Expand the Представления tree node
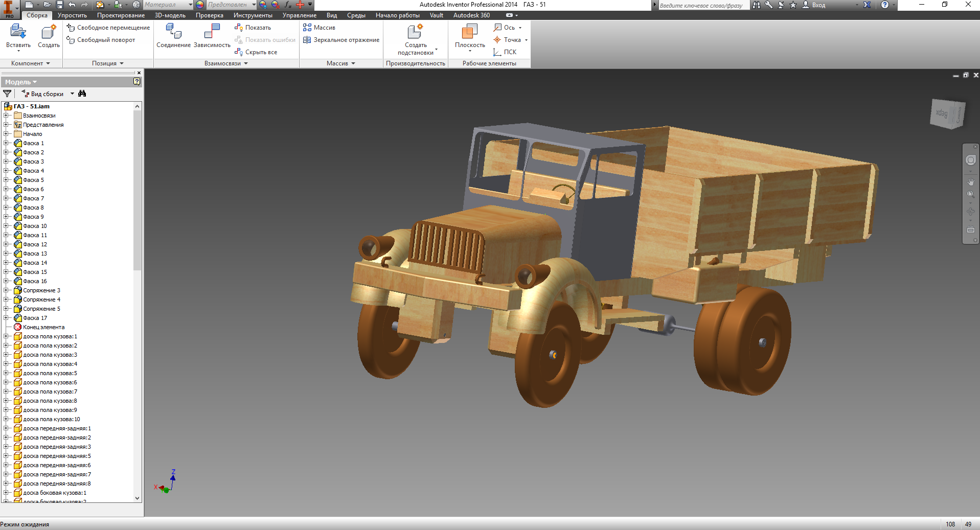The image size is (980, 530). 6,125
